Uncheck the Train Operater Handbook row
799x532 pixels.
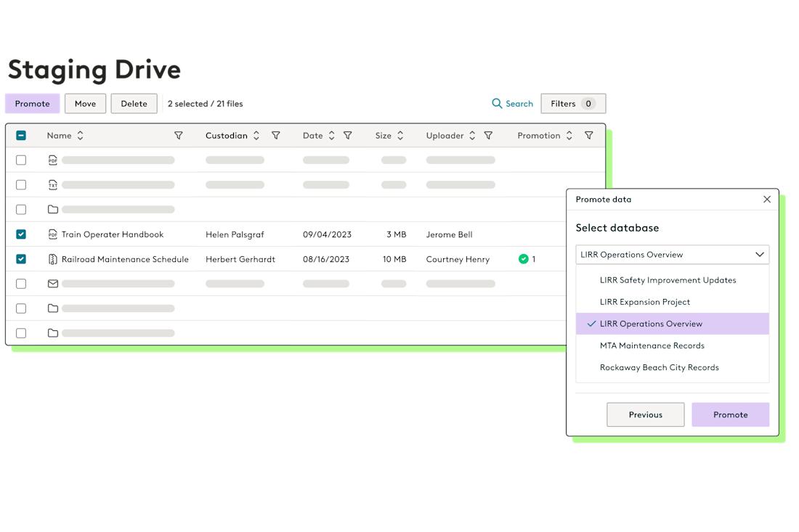(x=21, y=234)
